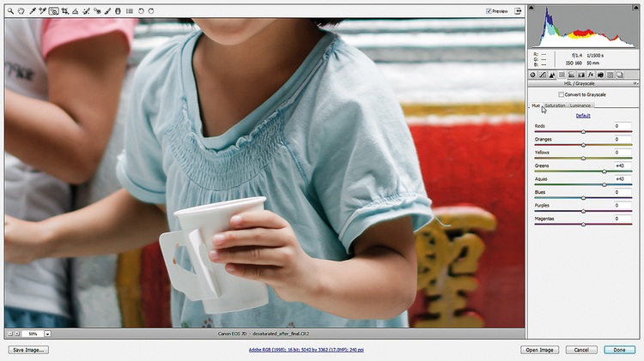644x361 pixels.
Task: Zoom out with the minus button
Action: click(x=10, y=334)
